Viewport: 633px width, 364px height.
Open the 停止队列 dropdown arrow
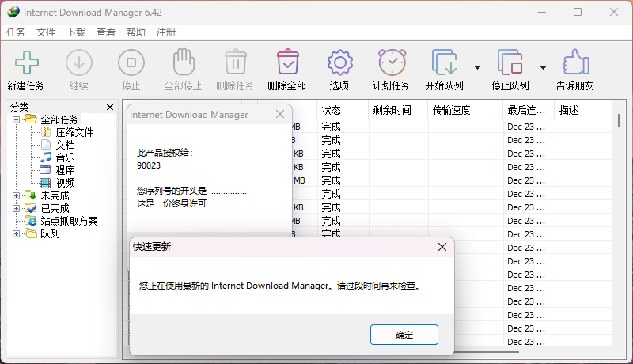[543, 68]
